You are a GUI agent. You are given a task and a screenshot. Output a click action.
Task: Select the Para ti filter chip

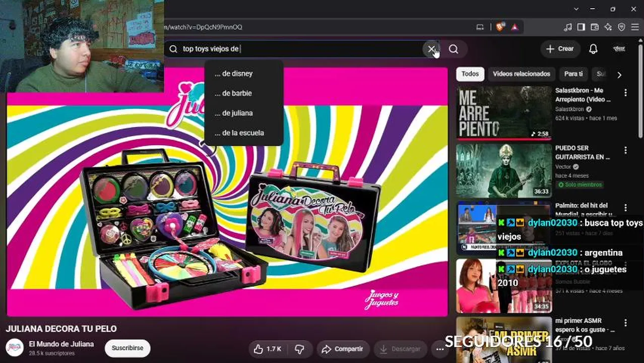[x=573, y=74]
